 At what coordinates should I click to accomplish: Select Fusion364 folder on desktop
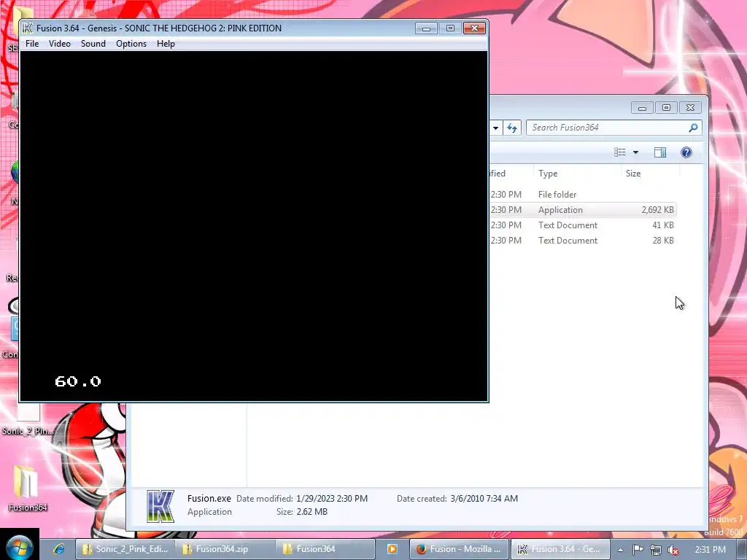[x=27, y=488]
